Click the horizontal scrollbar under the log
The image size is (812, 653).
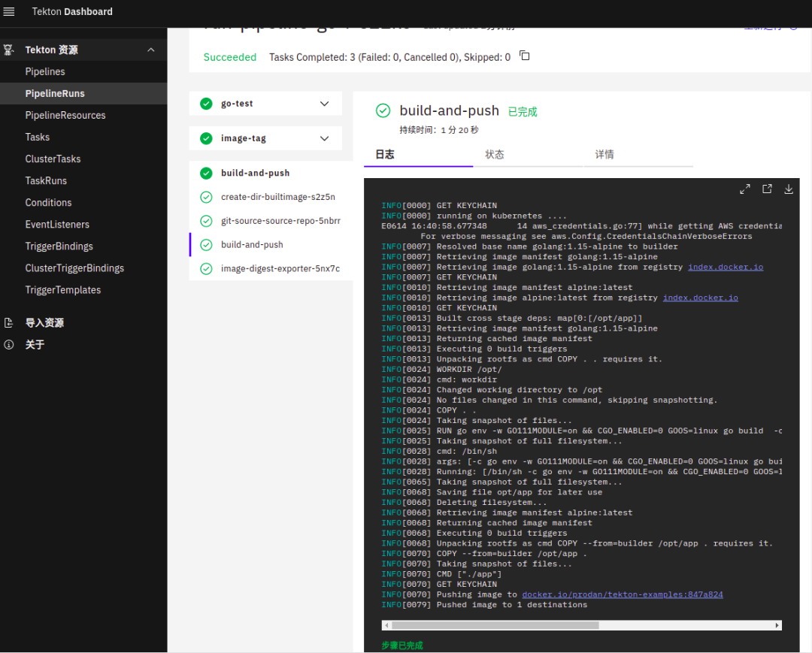[x=495, y=625]
